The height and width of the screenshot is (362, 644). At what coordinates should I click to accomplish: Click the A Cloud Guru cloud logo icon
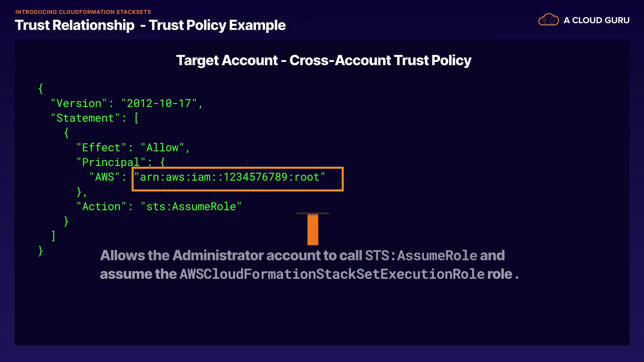[x=548, y=20]
